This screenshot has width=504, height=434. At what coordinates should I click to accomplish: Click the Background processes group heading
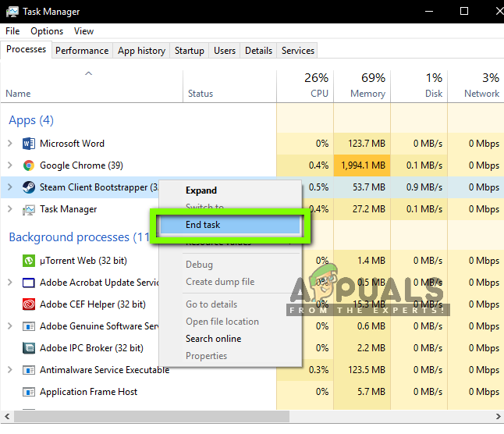click(x=79, y=237)
